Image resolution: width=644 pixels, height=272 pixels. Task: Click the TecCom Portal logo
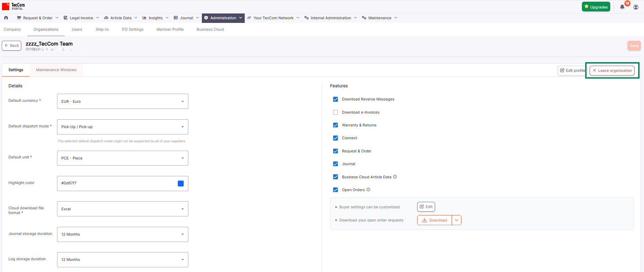[14, 6]
